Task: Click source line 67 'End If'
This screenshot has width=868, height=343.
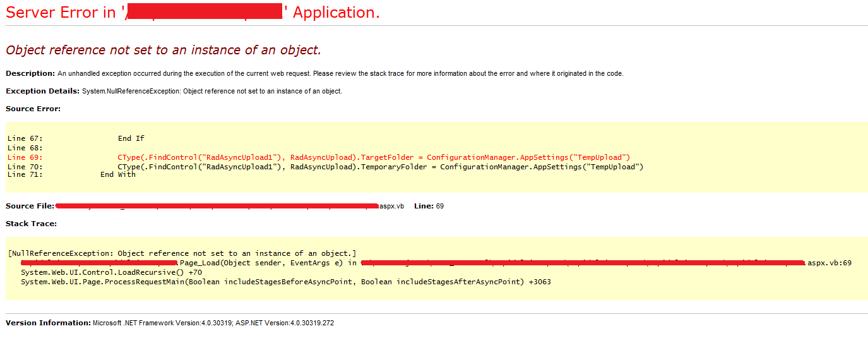Action: (x=131, y=138)
